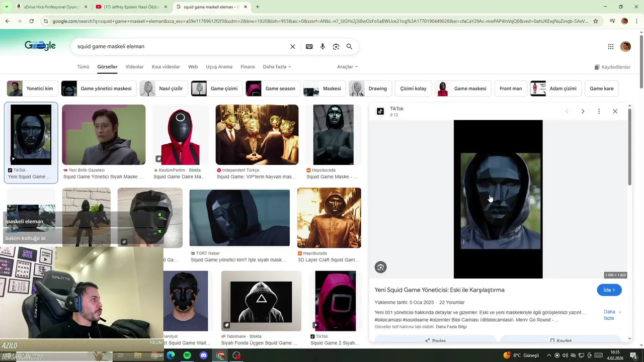Start voice search with the microphone

tap(323, 46)
